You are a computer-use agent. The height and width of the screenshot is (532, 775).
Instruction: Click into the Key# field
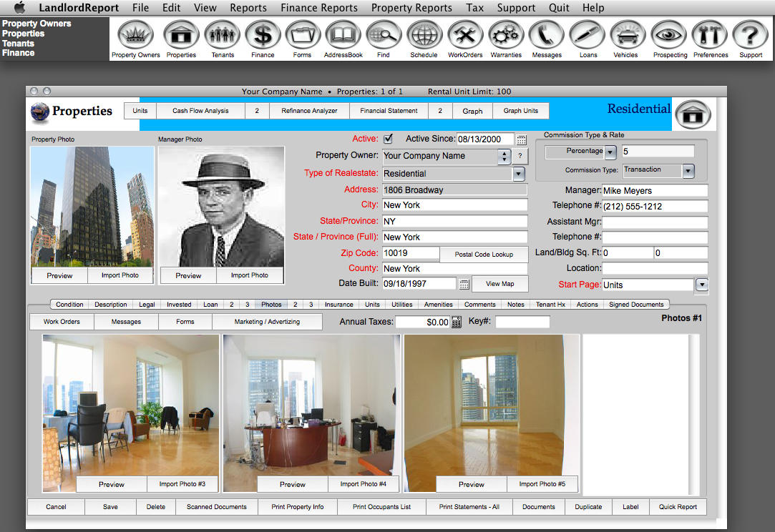(522, 322)
